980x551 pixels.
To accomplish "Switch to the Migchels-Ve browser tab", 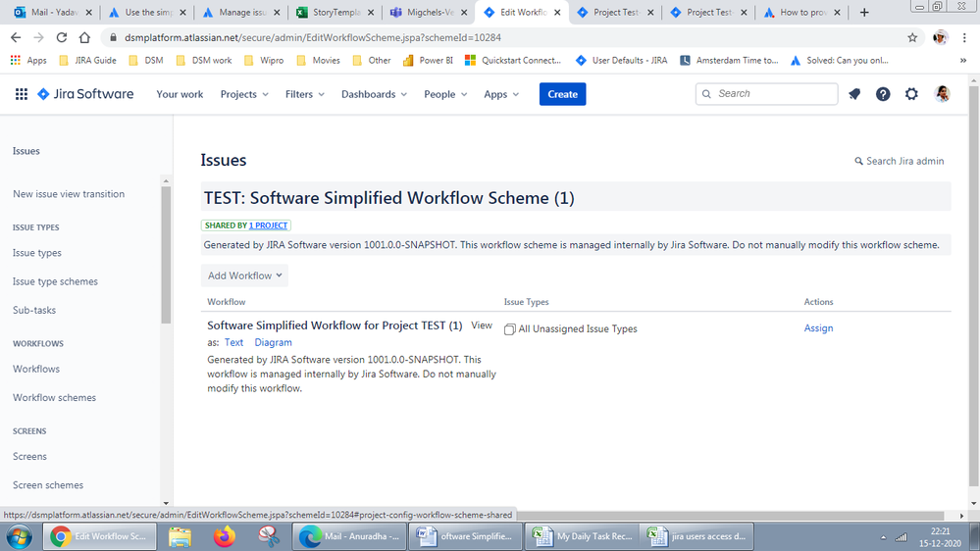I will pos(430,12).
